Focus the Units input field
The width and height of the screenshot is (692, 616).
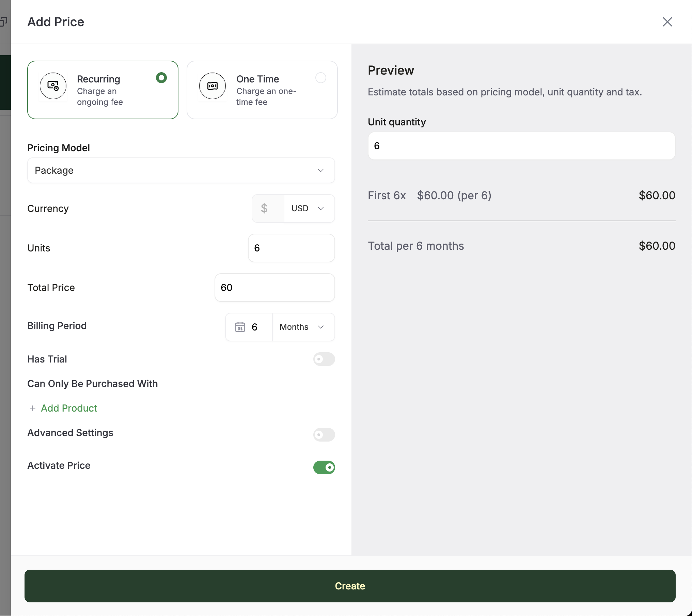pos(292,248)
